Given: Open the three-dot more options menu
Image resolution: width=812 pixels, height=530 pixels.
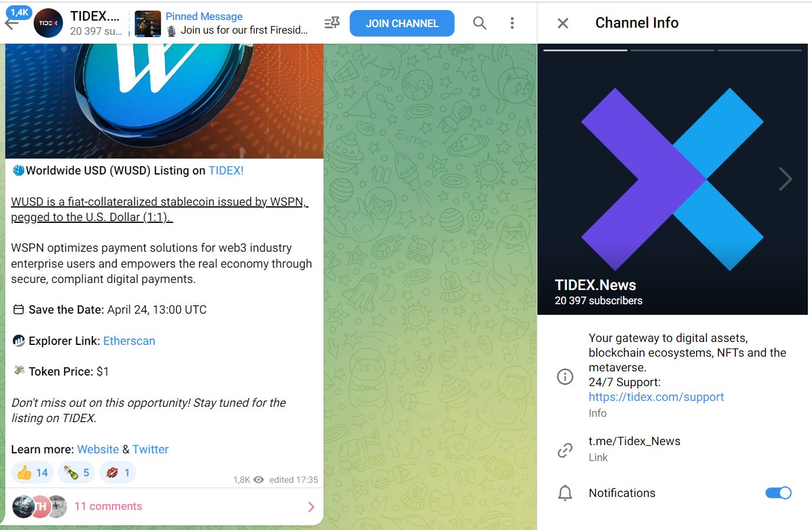Looking at the screenshot, I should (x=512, y=23).
